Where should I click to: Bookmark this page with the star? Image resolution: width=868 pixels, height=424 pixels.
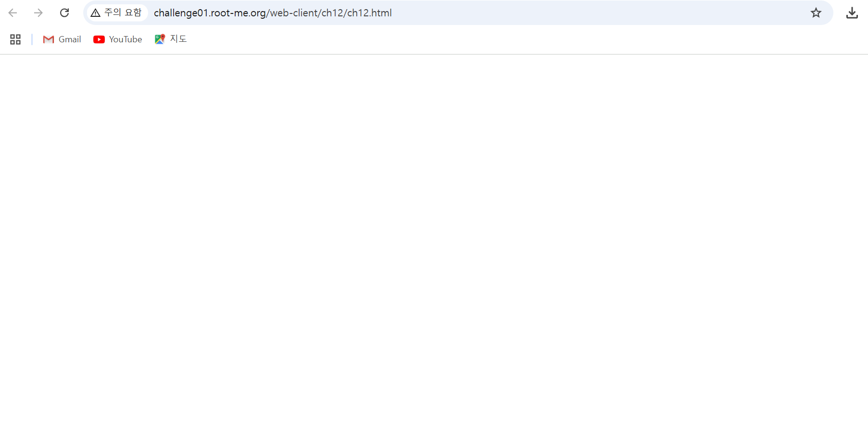pyautogui.click(x=816, y=13)
